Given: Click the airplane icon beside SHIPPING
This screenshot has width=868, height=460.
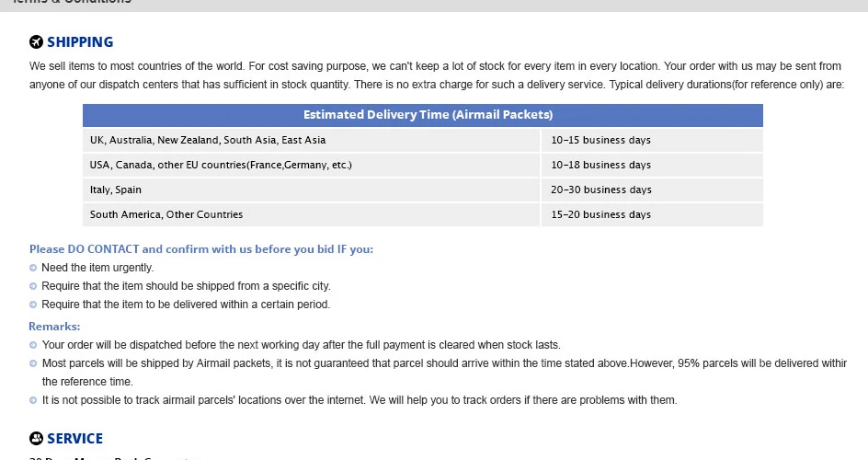Looking at the screenshot, I should click(37, 42).
